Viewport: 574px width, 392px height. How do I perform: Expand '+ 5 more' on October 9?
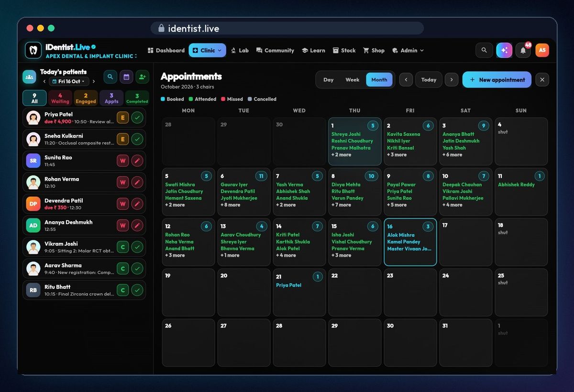(397, 205)
